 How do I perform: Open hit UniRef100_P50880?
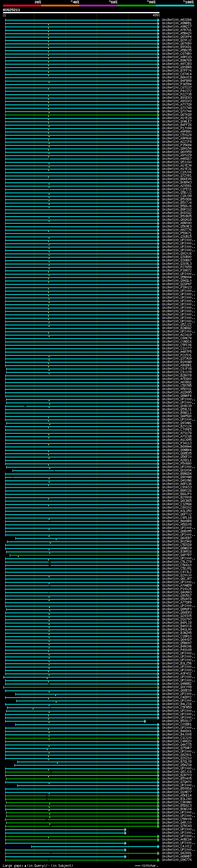pos(177,463)
